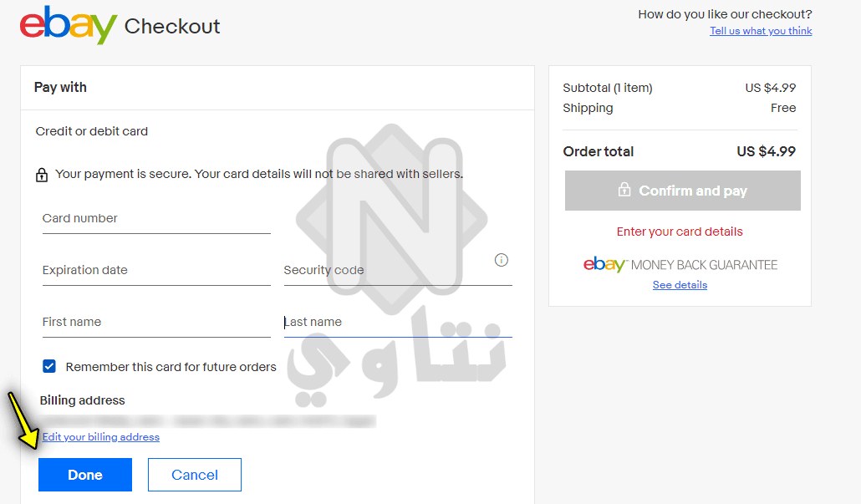This screenshot has width=861, height=504.
Task: Click the blurred billing address text
Action: 207,420
